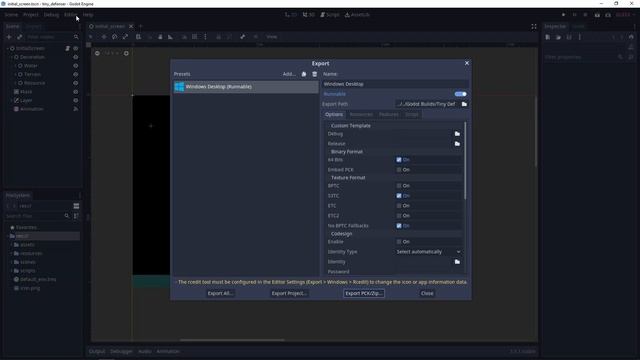
Task: Click the Close button in Export dialog
Action: pyautogui.click(x=427, y=293)
